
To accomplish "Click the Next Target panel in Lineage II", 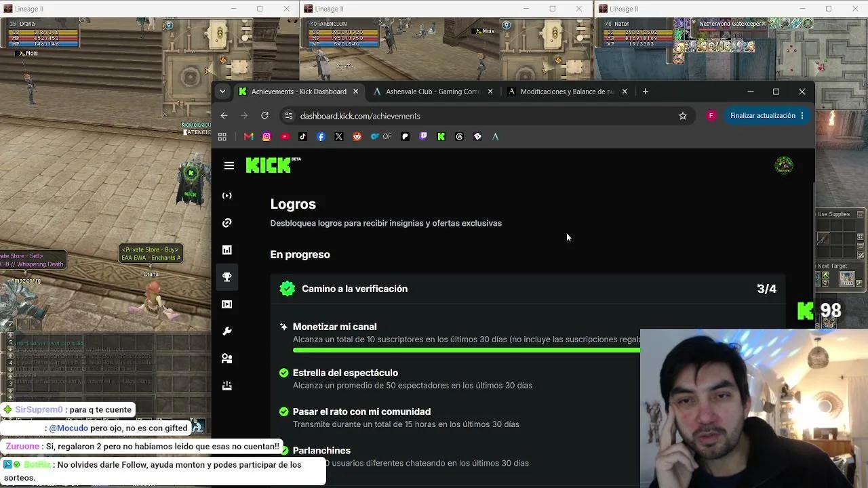I will click(x=841, y=274).
